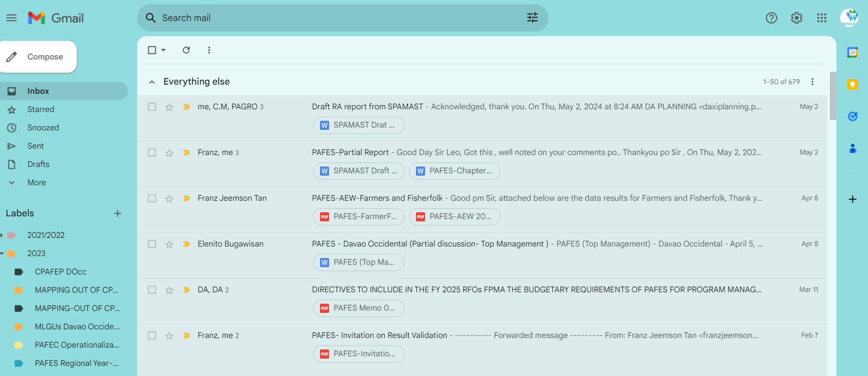Open the PAFES Memo PDF attachment
868x376 pixels.
coord(358,308)
